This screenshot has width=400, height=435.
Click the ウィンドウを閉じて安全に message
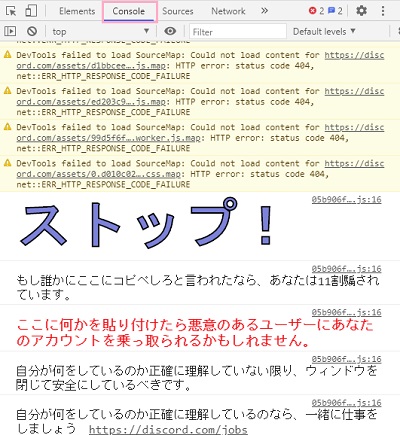197,378
